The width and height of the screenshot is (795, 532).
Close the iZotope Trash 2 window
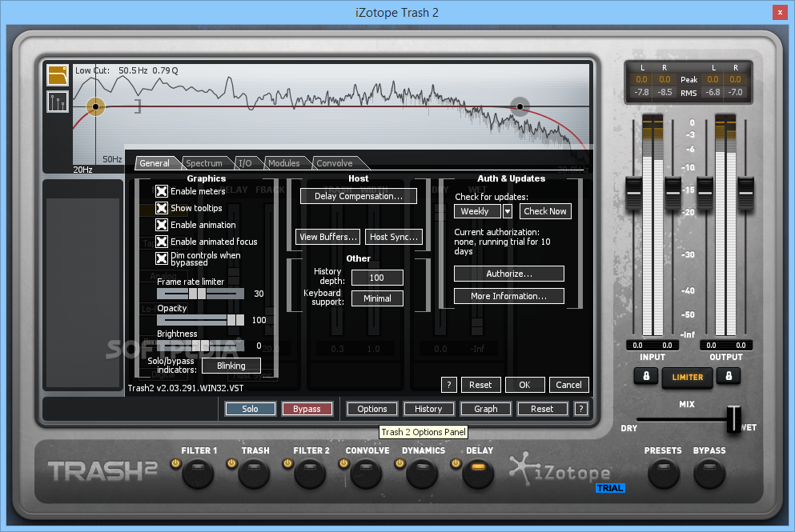tap(780, 13)
